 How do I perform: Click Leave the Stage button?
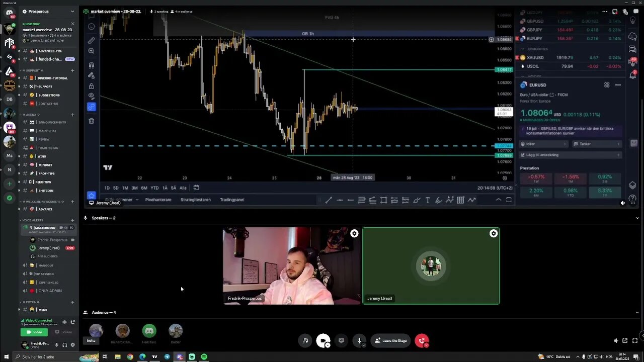(390, 340)
